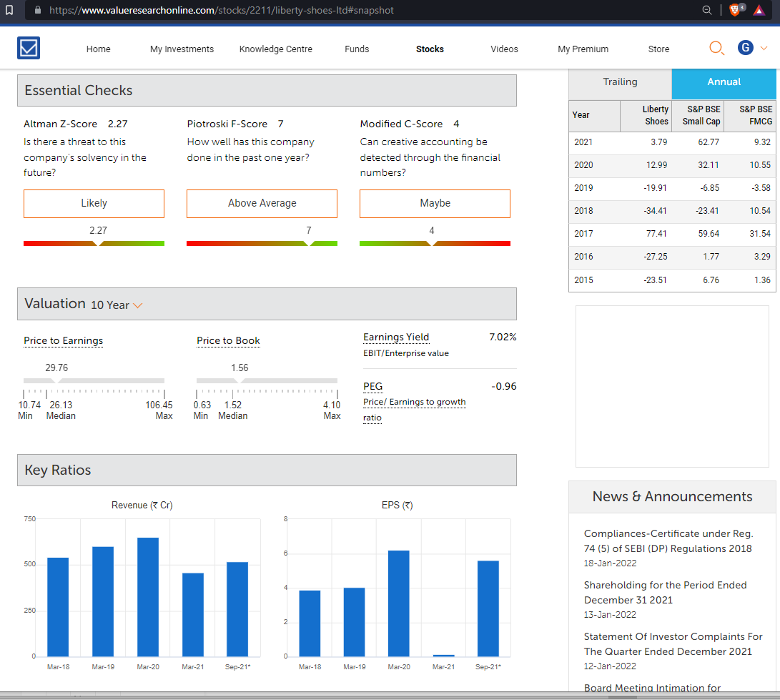
Task: Click the 2021 Liberty Shoes value 3.79
Action: [x=658, y=142]
